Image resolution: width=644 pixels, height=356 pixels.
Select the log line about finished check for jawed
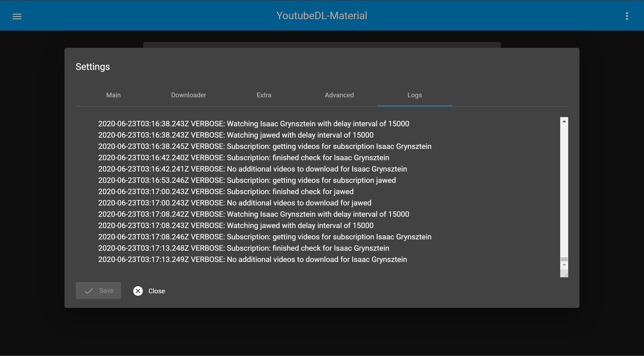pyautogui.click(x=225, y=191)
